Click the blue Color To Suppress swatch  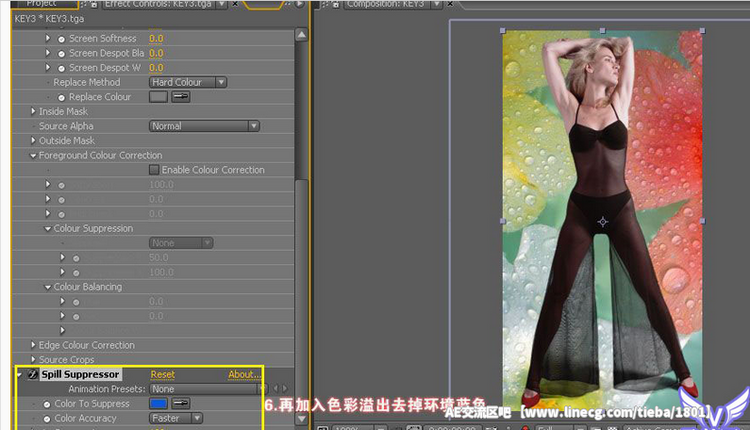(158, 403)
